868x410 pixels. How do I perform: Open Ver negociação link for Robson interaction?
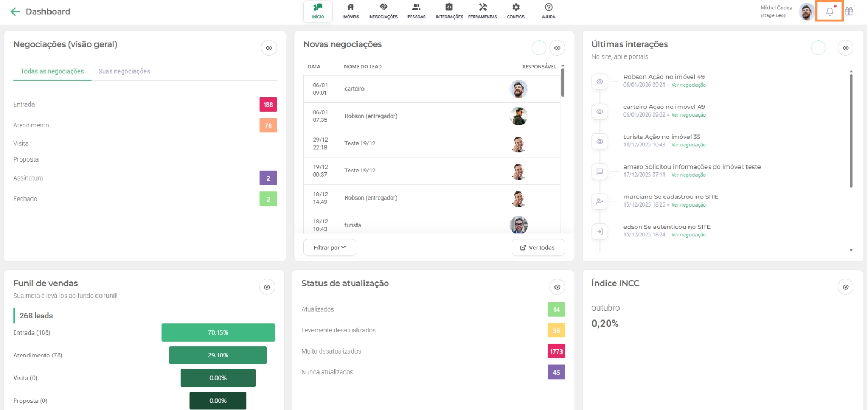click(x=688, y=85)
